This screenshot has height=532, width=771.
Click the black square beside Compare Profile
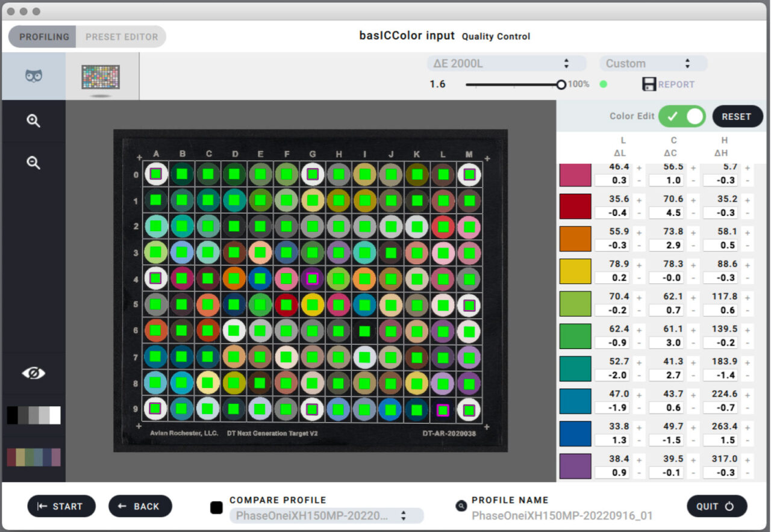[216, 507]
